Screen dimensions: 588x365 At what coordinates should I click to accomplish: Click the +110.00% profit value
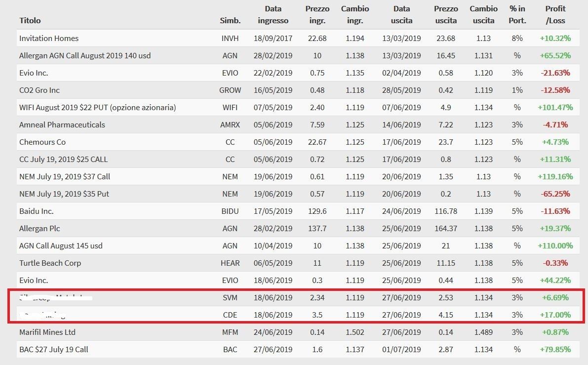click(x=555, y=245)
